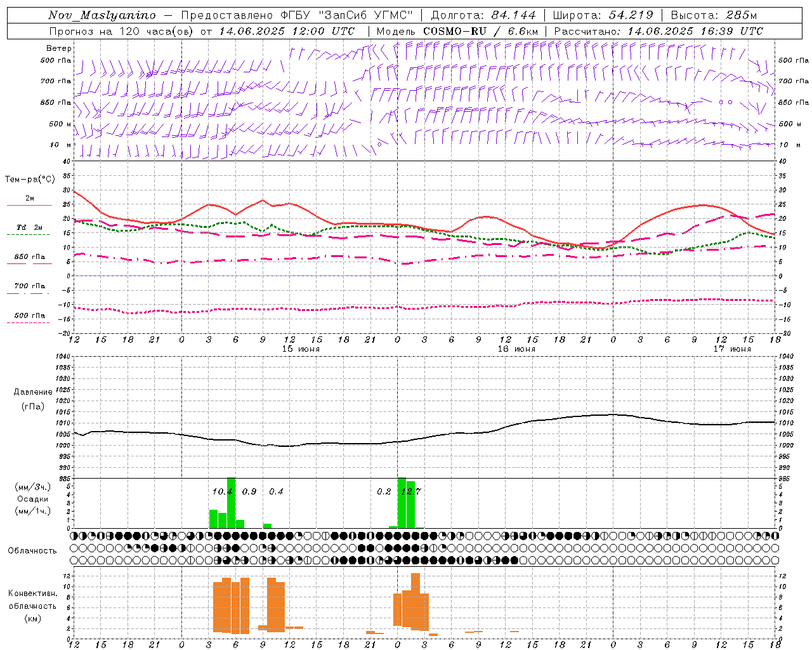
Task: Click the red 2м temperature legend line
Action: pyautogui.click(x=29, y=205)
